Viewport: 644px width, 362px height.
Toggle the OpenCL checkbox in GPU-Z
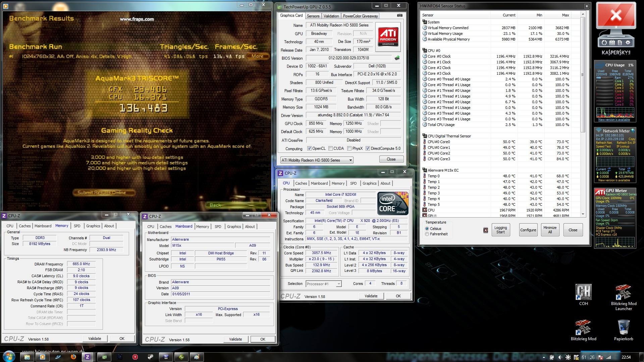309,148
